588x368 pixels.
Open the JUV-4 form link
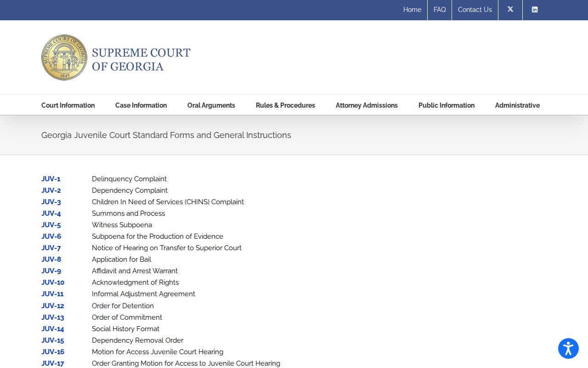[x=51, y=213]
